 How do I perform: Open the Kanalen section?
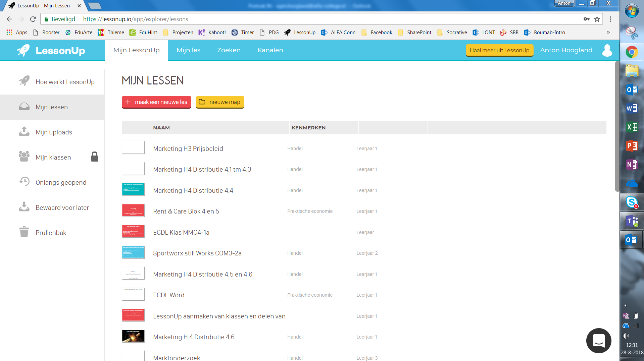(x=270, y=50)
